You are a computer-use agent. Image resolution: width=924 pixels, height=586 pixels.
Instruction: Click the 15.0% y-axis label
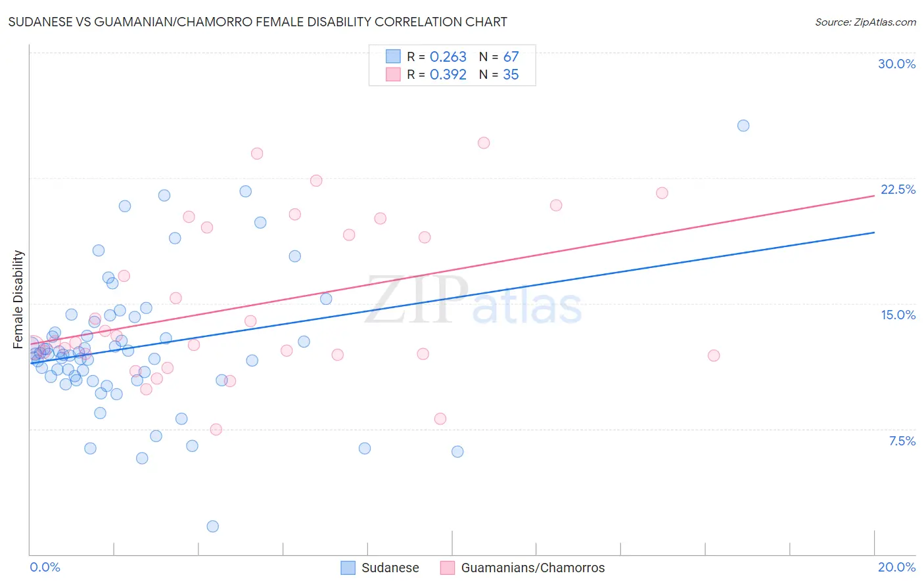pos(898,315)
